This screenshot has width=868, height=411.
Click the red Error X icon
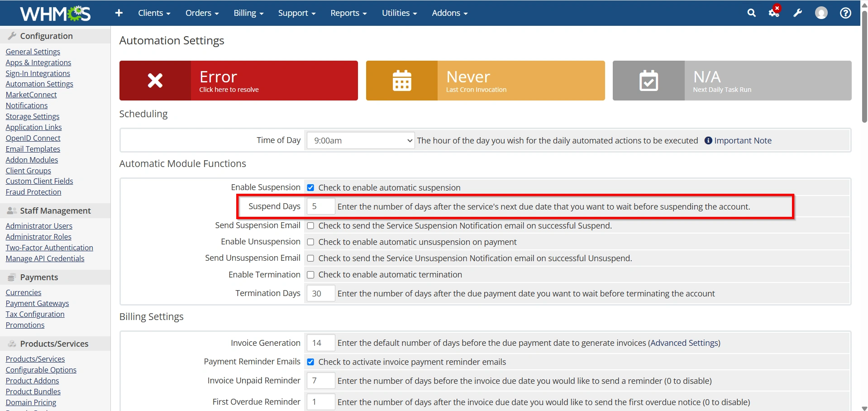tap(155, 81)
